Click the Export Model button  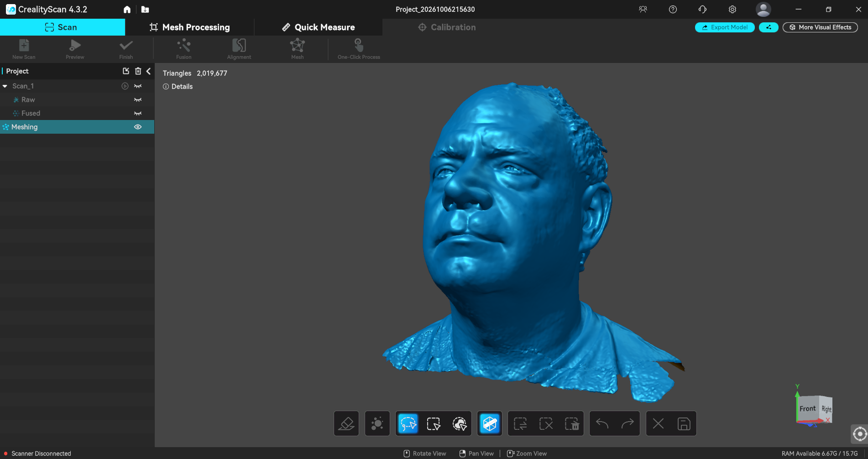pos(725,27)
